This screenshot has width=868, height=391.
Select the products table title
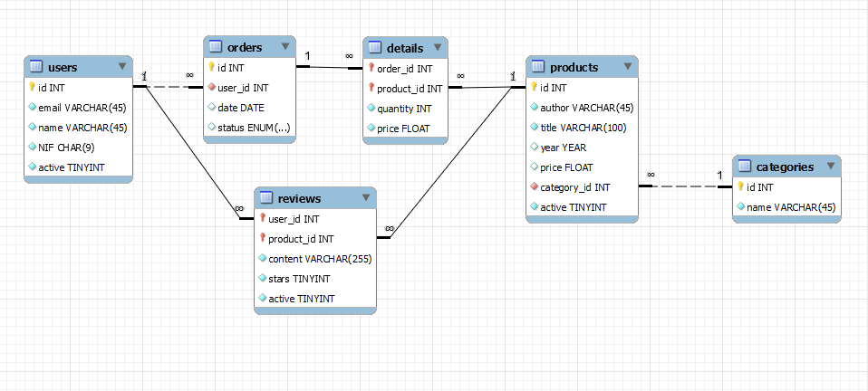click(x=574, y=68)
